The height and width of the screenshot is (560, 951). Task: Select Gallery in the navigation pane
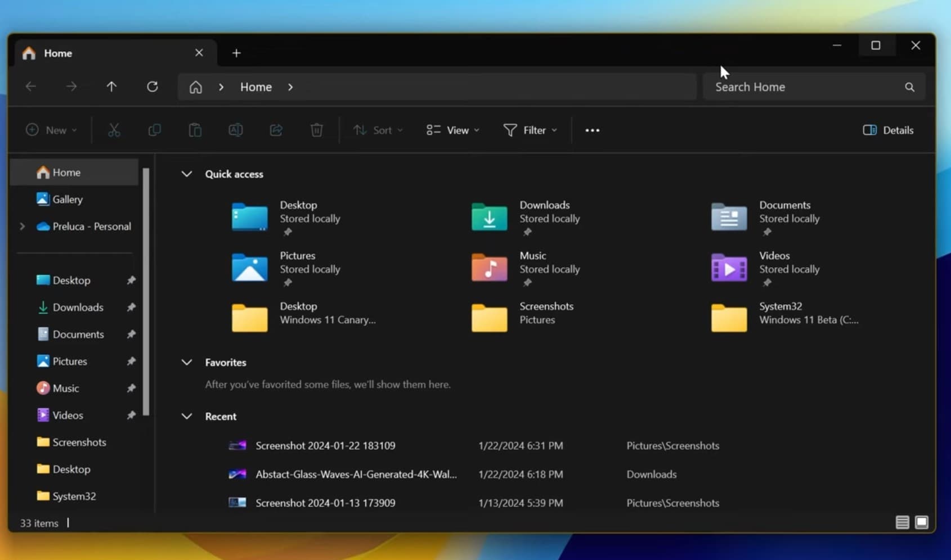(x=67, y=199)
